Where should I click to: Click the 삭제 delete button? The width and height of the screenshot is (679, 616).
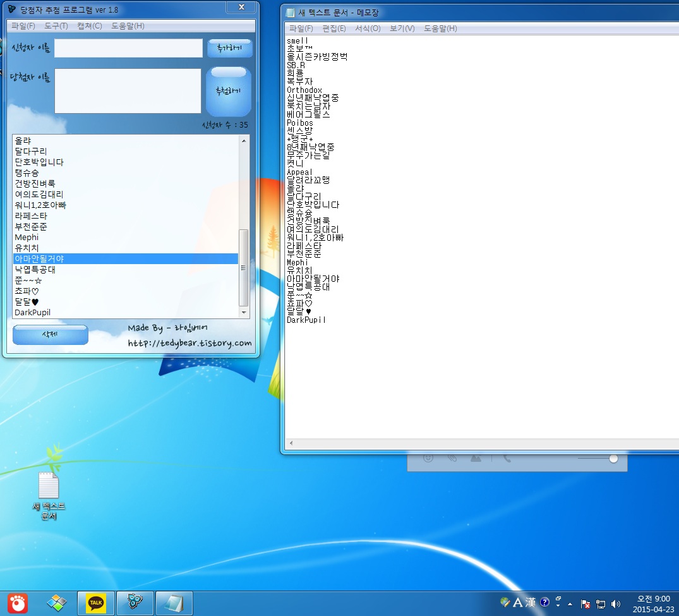[x=51, y=334]
